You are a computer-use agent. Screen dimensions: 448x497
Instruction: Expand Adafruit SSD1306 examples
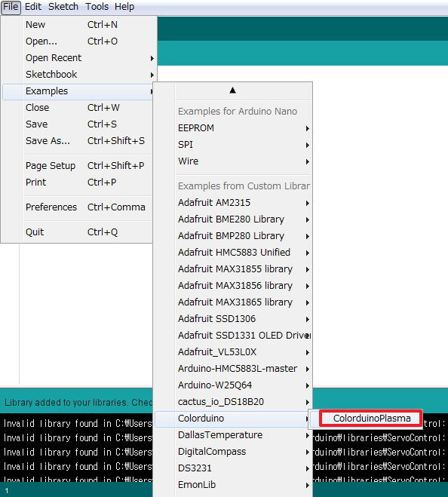233,319
